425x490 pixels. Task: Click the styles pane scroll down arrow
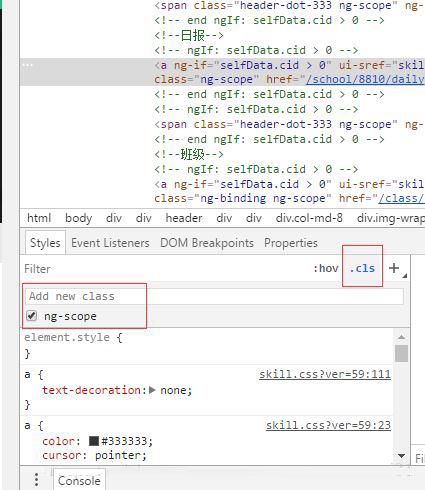coord(401,455)
